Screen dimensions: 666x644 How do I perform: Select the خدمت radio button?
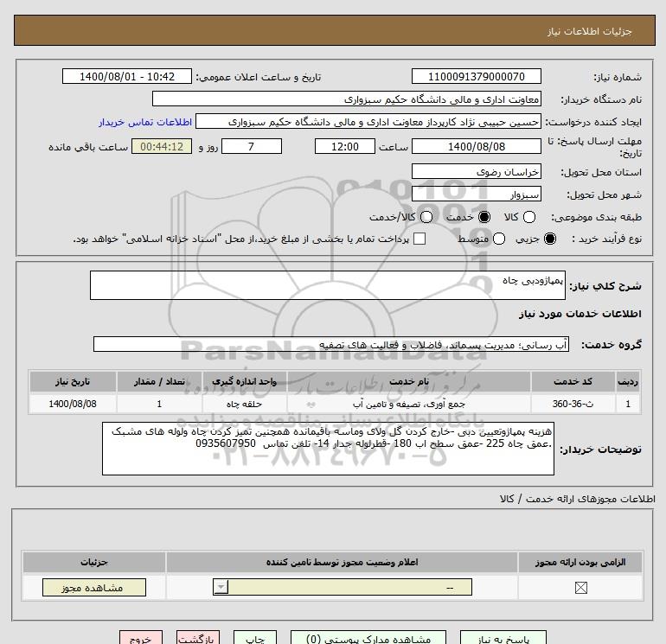[x=484, y=217]
